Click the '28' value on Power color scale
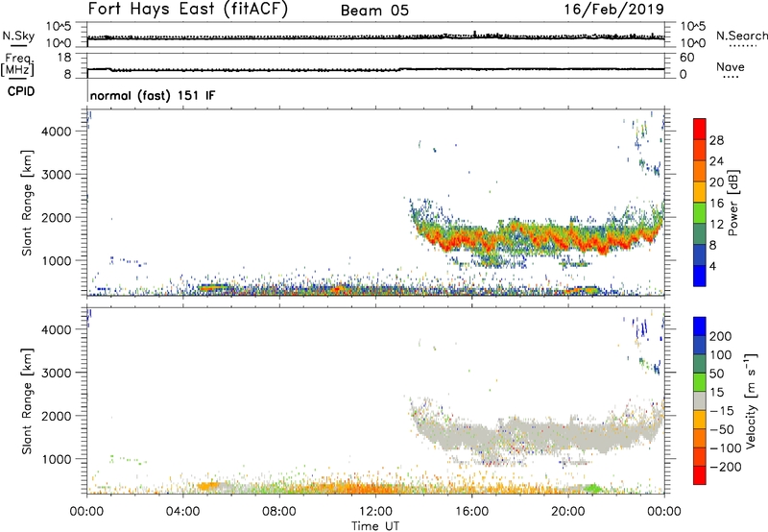 click(716, 140)
